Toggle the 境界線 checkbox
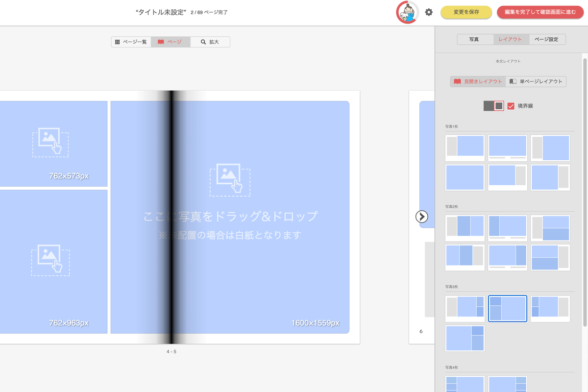Image resolution: width=588 pixels, height=392 pixels. (511, 106)
